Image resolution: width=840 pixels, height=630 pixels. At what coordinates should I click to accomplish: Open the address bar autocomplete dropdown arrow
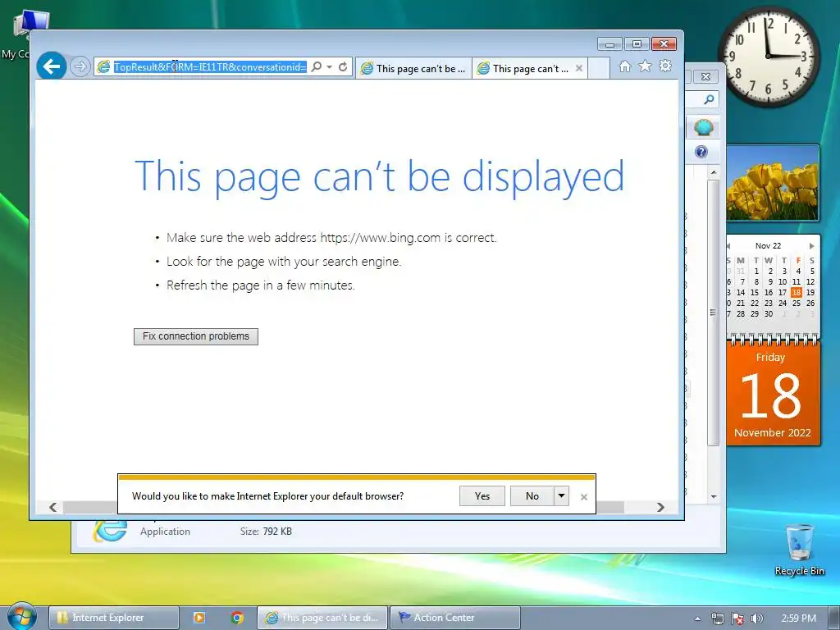[330, 67]
